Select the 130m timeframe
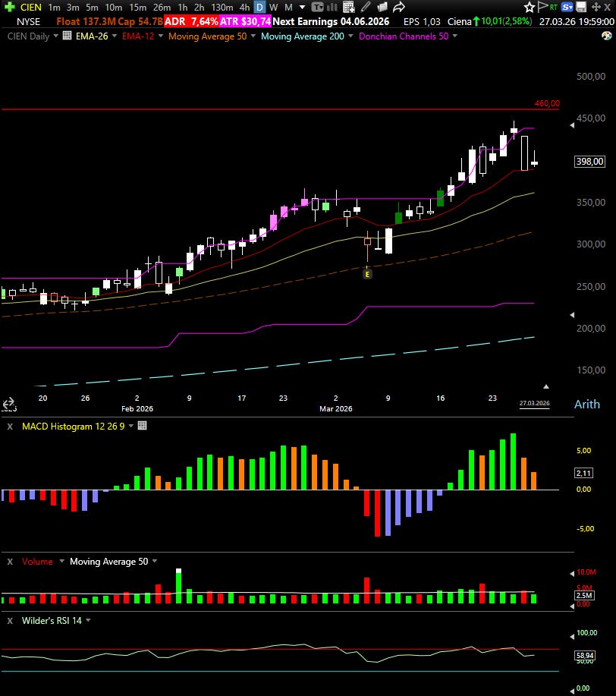The height and width of the screenshot is (696, 616). click(x=222, y=7)
